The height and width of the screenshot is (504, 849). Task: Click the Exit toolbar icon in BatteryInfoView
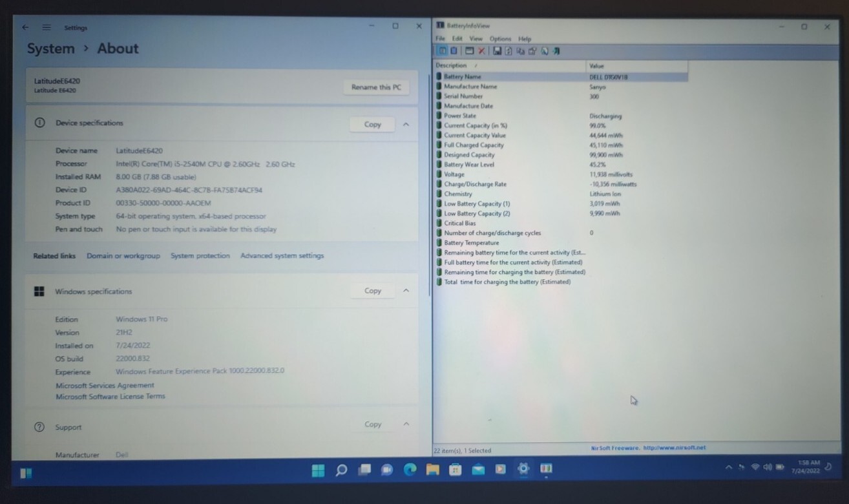coord(556,50)
